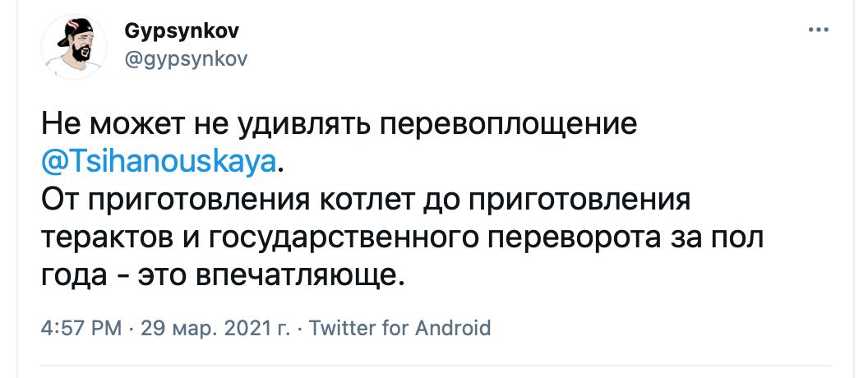
Task: Open the Twitter for Android source link
Action: 399,329
